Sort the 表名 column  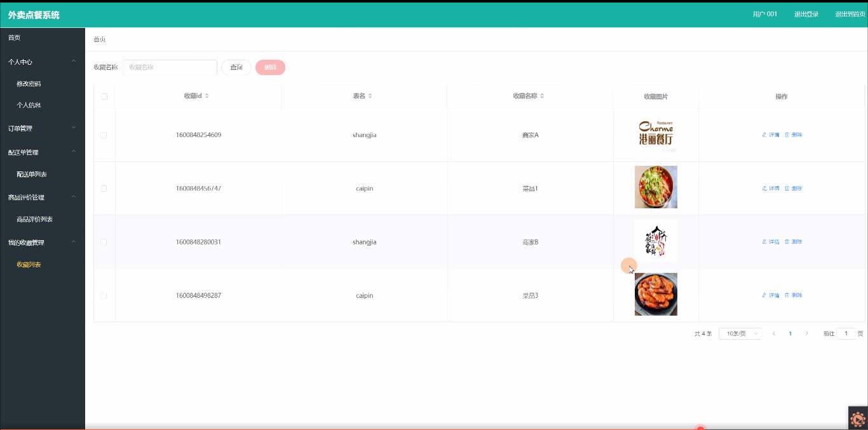pyautogui.click(x=370, y=96)
